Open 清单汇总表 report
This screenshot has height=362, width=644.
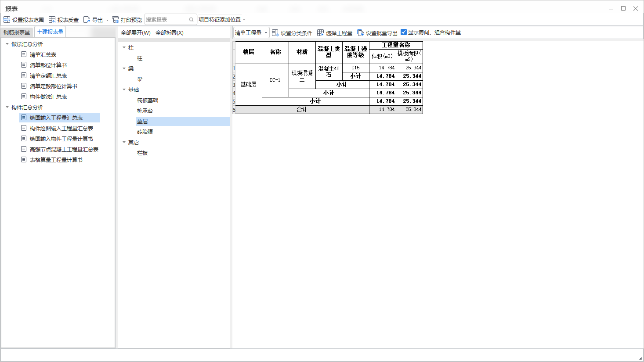click(43, 55)
